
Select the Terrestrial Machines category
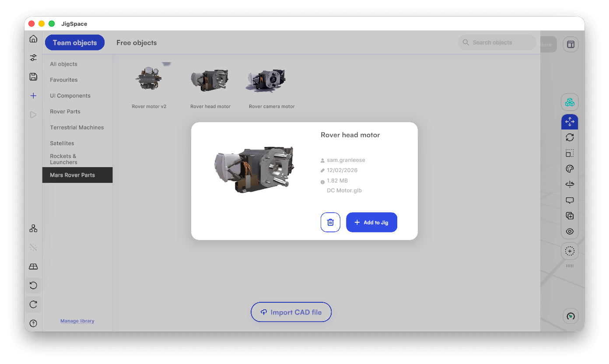pyautogui.click(x=77, y=127)
